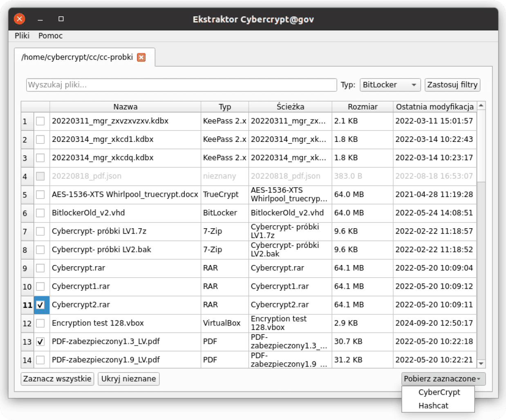506x420 pixels.
Task: Sort by the Nazwa column header
Action: pos(125,107)
